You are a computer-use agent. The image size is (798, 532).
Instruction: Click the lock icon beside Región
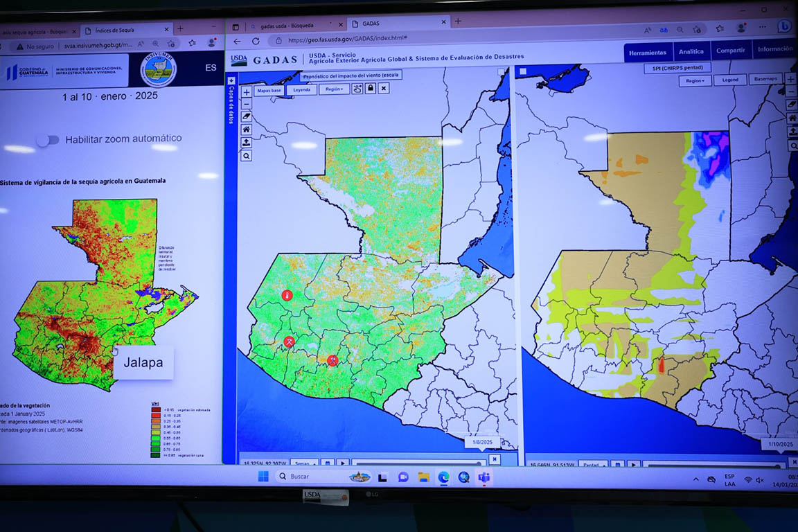[371, 89]
